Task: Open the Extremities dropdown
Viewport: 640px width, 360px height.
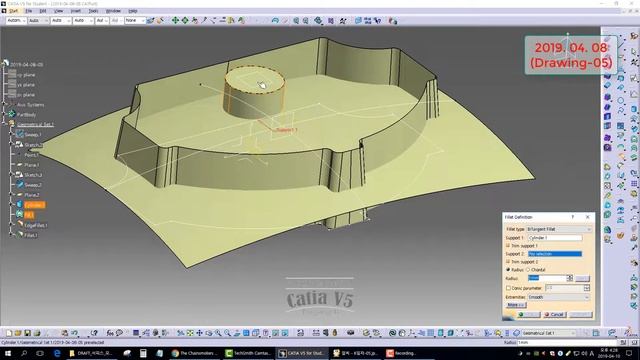Action: (x=559, y=297)
